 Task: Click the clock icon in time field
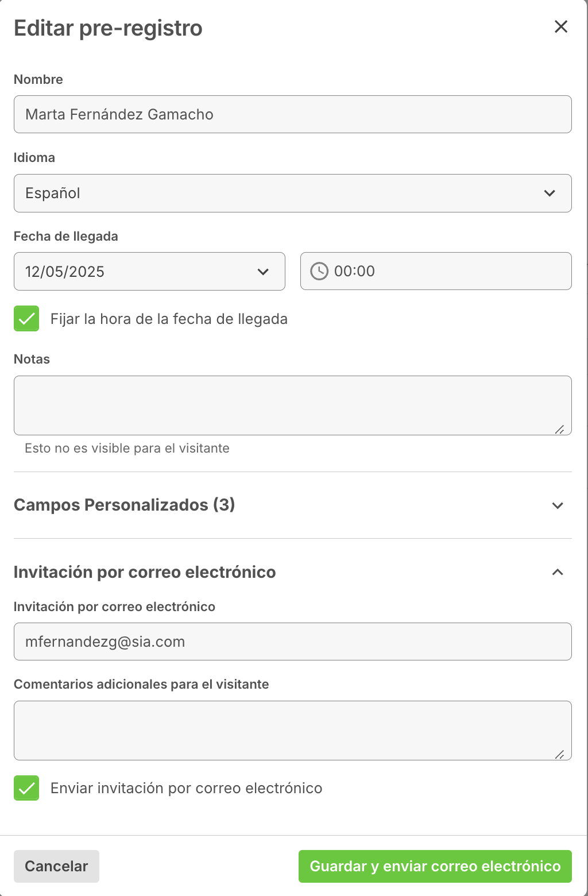[319, 271]
